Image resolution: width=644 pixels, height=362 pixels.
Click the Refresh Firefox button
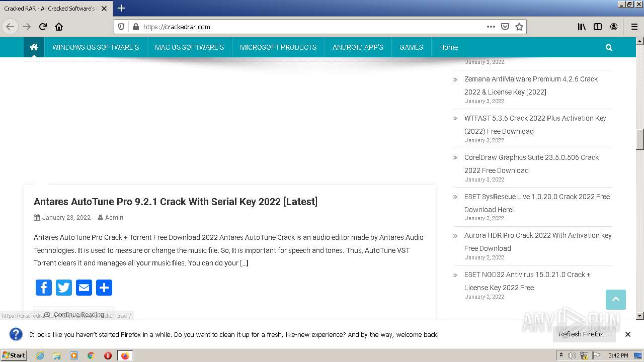(x=584, y=334)
